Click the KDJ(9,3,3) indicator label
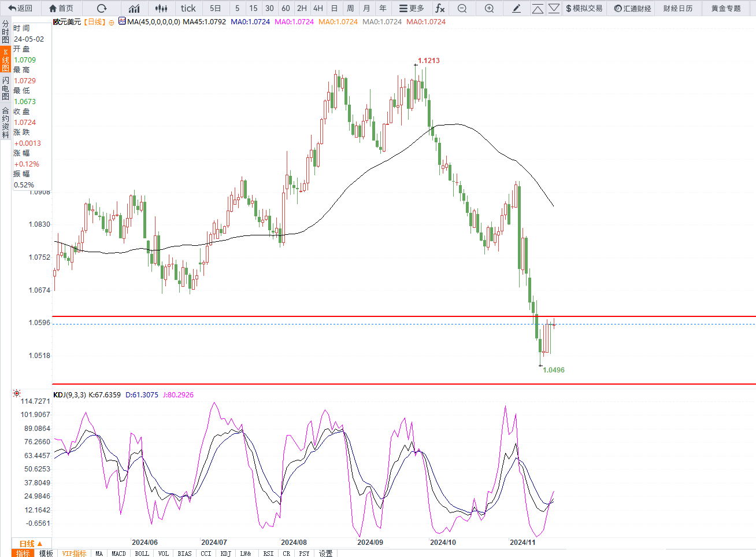Screen dimensions: 756x557 [x=69, y=395]
